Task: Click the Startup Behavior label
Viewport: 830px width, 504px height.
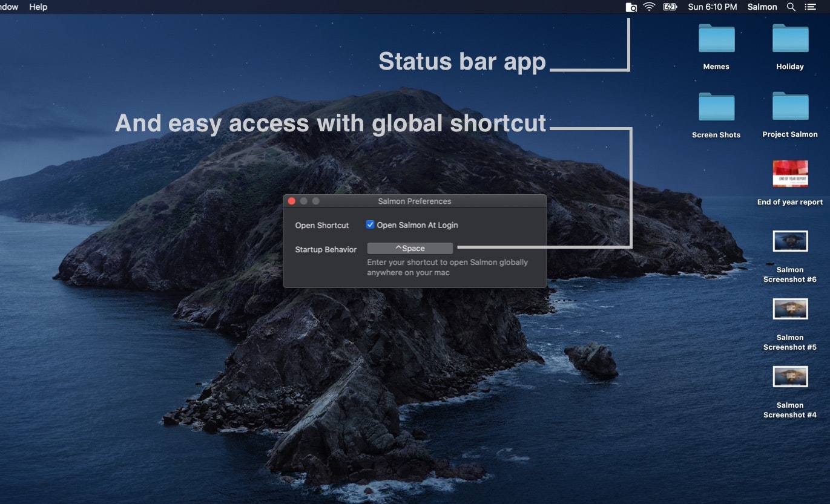Action: pyautogui.click(x=326, y=249)
